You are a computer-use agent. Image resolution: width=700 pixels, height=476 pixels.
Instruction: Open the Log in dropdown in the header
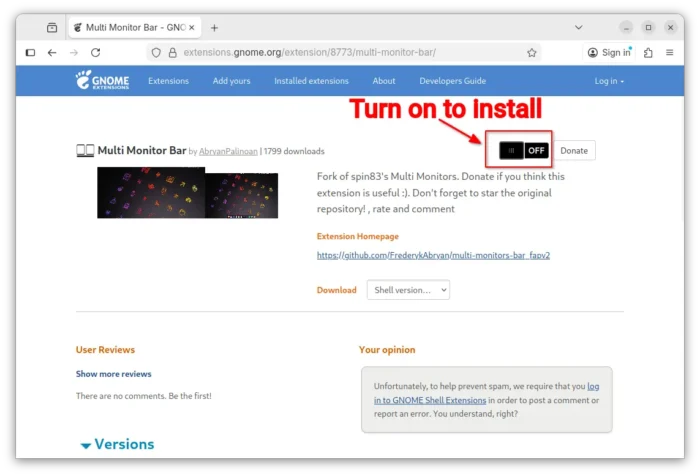pos(609,81)
